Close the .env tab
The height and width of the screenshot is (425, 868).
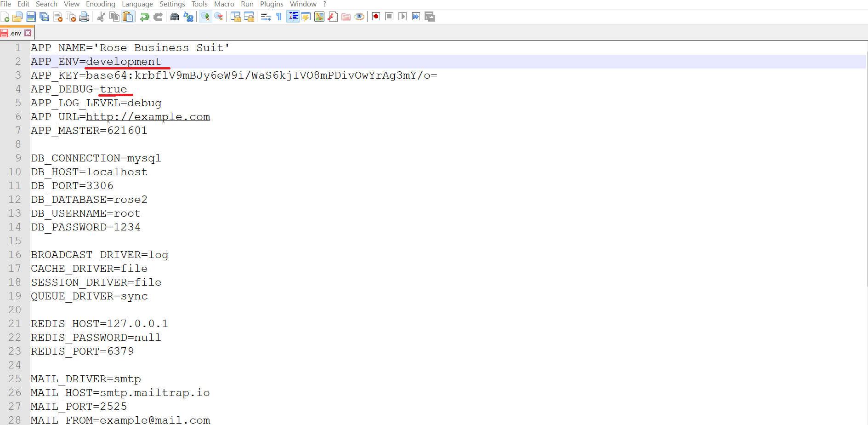[28, 33]
